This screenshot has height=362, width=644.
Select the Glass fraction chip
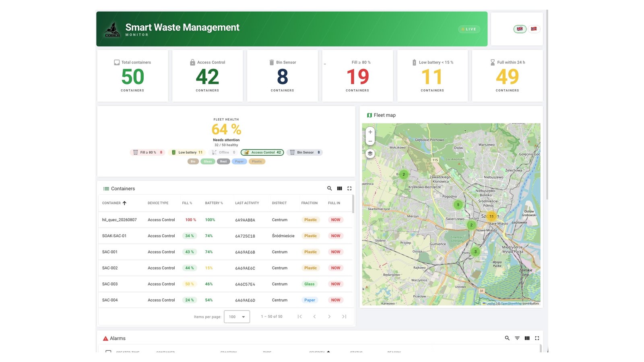(208, 161)
